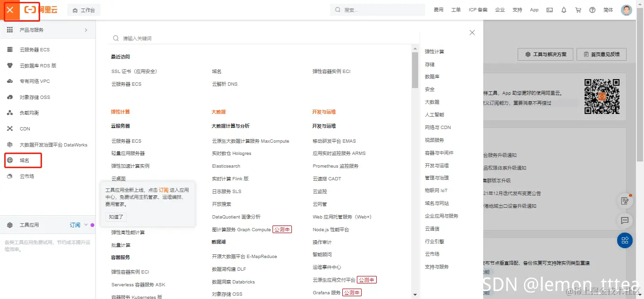
Task: Open recent item 弹性容器实例 ECI
Action: (x=331, y=72)
